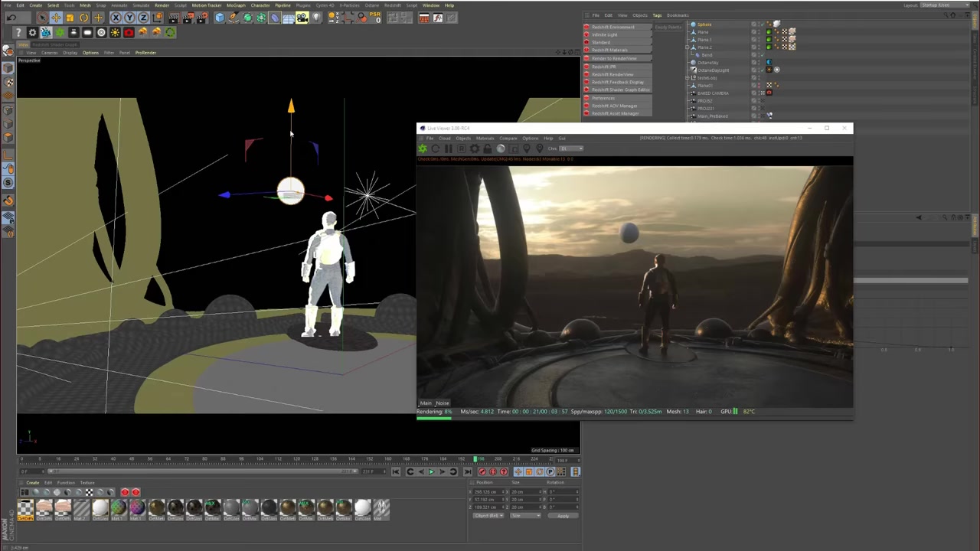
Task: Go to end of timeline
Action: click(467, 472)
